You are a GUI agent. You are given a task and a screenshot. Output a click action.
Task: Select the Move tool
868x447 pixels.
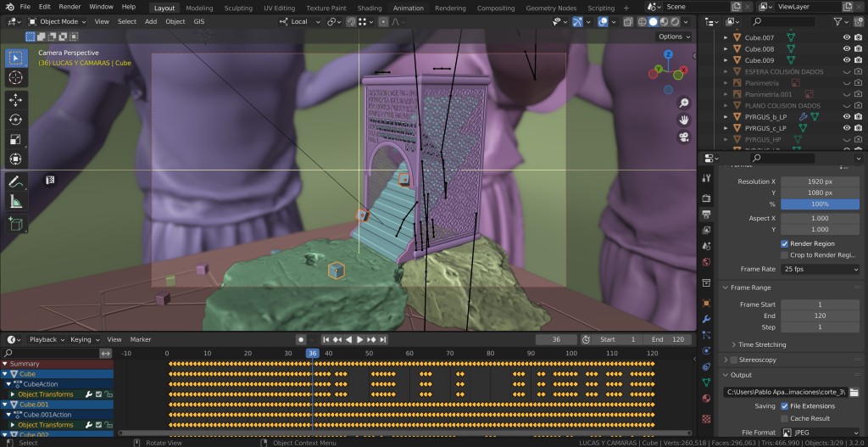pyautogui.click(x=15, y=99)
